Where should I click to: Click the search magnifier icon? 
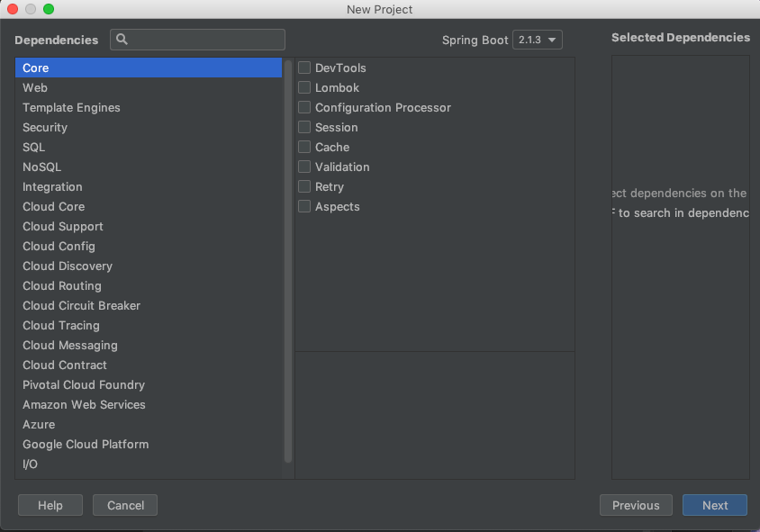tap(122, 40)
